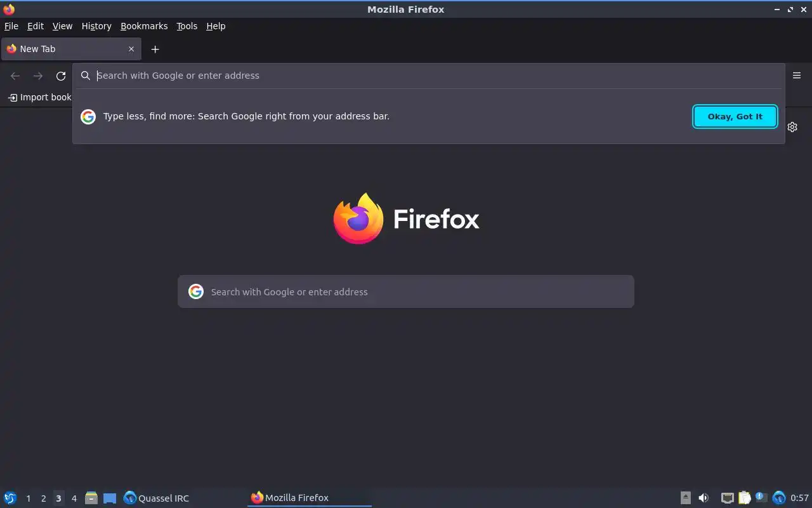Screen dimensions: 812x508
Task: Click the Google icon in search tip
Action: pyautogui.click(x=88, y=116)
